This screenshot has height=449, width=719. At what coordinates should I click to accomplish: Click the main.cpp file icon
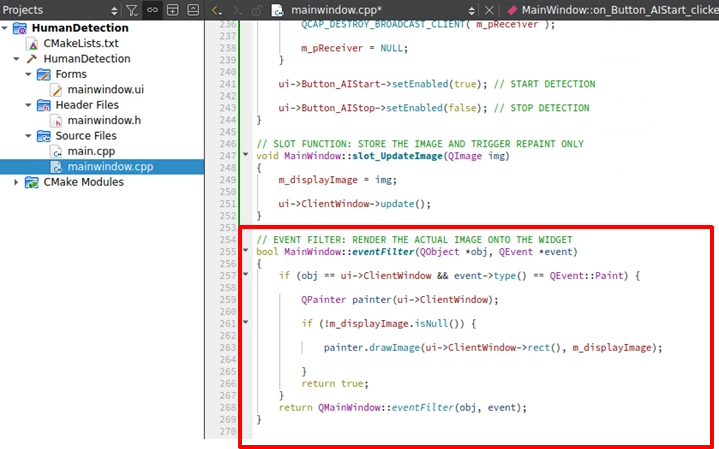click(x=56, y=152)
